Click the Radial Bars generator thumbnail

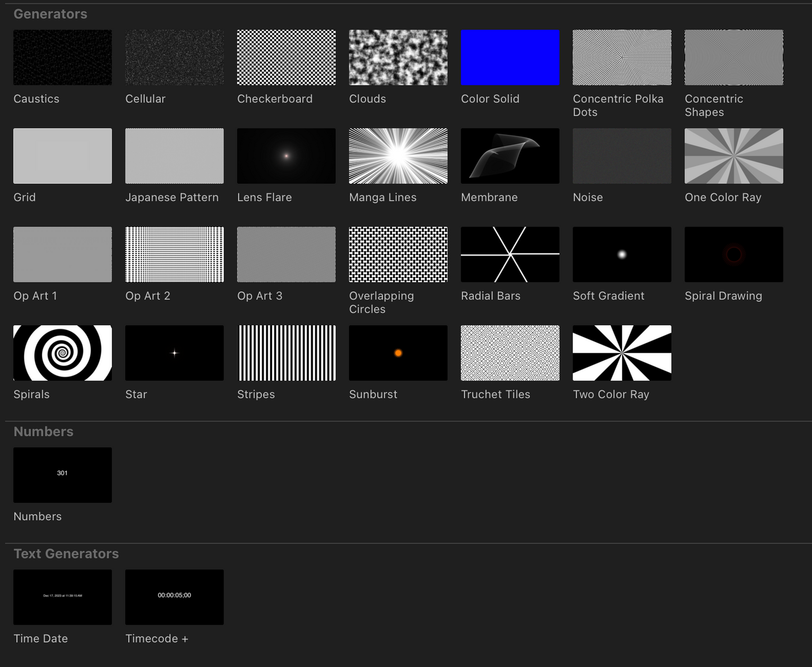click(510, 255)
